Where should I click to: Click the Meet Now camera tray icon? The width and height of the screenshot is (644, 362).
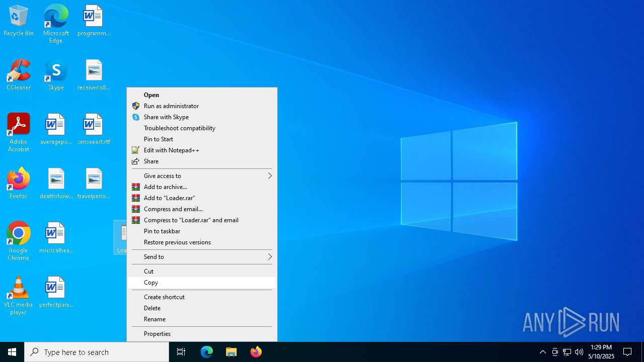point(555,352)
